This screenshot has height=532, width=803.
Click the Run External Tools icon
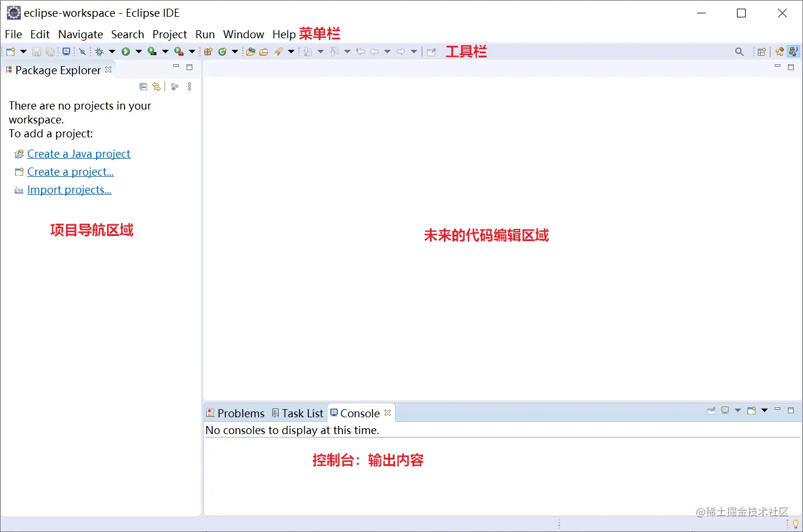pos(179,52)
